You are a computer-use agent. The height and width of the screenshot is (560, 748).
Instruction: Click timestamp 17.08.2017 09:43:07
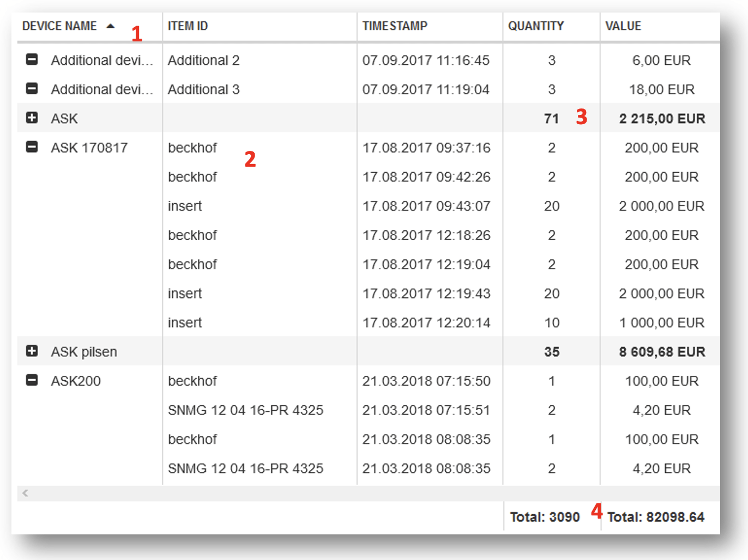coord(426,206)
